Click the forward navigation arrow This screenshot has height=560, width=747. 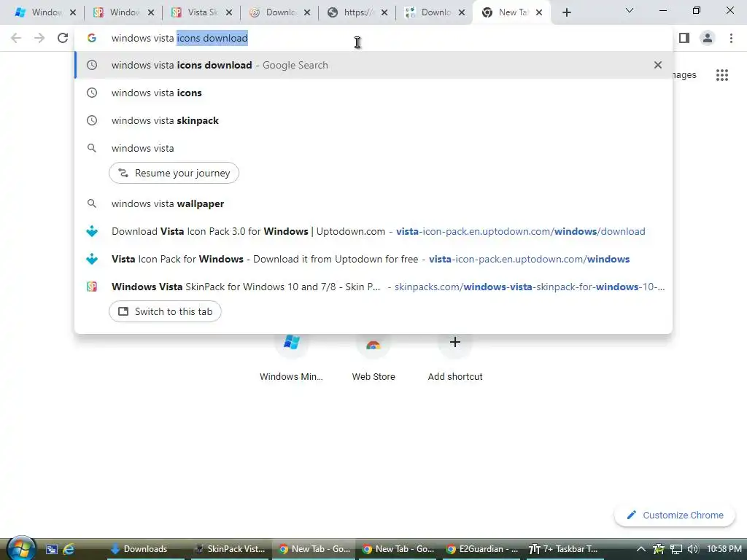(39, 38)
